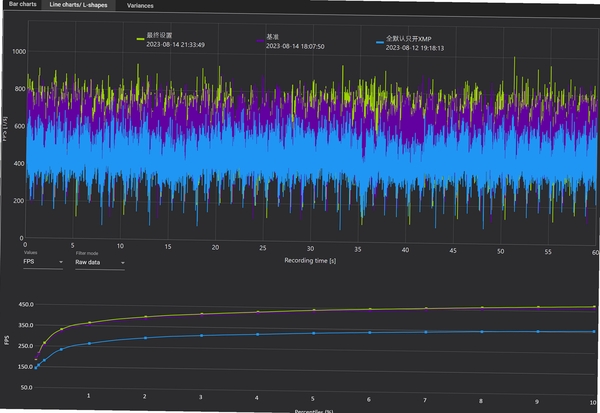This screenshot has height=413, width=600.
Task: Open the Values dropdown showing FPS
Action: 43,262
